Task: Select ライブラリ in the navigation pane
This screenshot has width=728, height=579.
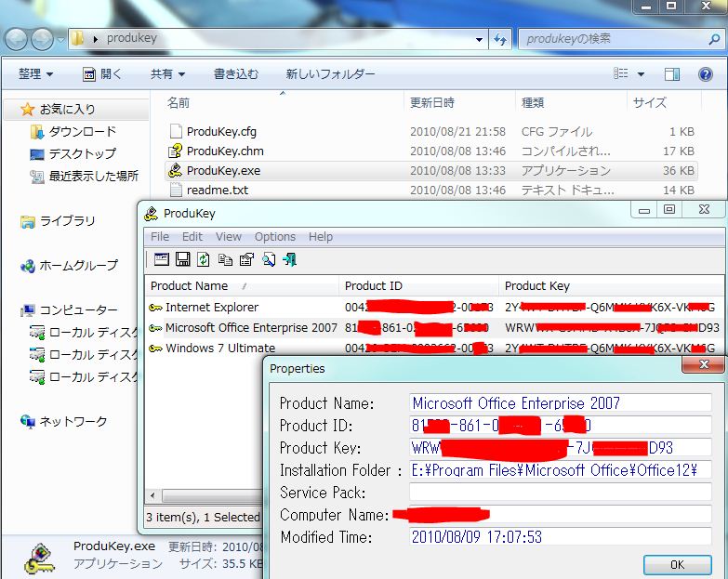Action: click(x=58, y=221)
